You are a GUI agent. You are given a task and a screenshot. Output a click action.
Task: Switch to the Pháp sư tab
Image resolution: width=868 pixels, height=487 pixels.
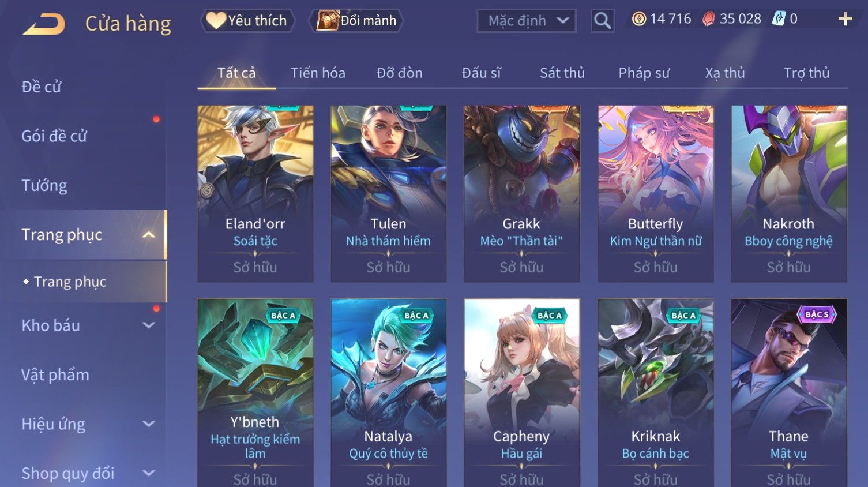[x=644, y=73]
